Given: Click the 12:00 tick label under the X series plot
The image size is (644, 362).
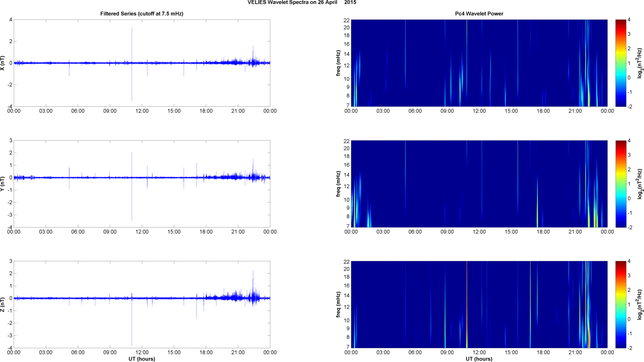Looking at the screenshot, I should coord(142,111).
